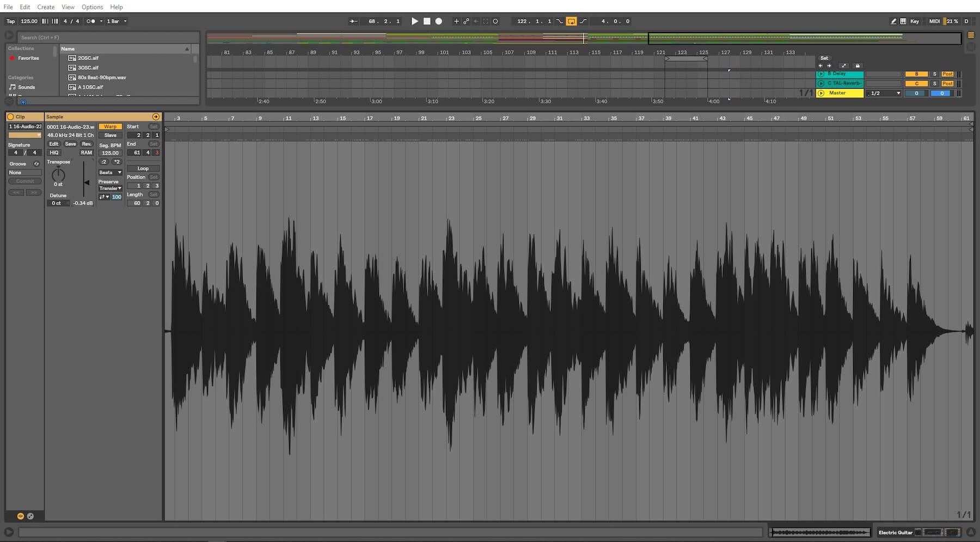
Task: Toggle Solo on the B Delay track
Action: [935, 74]
